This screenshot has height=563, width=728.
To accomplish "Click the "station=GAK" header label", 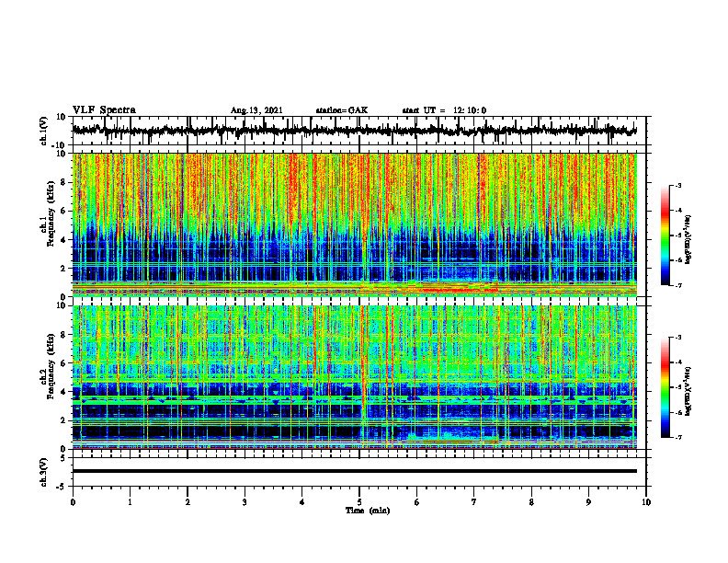I will (x=342, y=110).
